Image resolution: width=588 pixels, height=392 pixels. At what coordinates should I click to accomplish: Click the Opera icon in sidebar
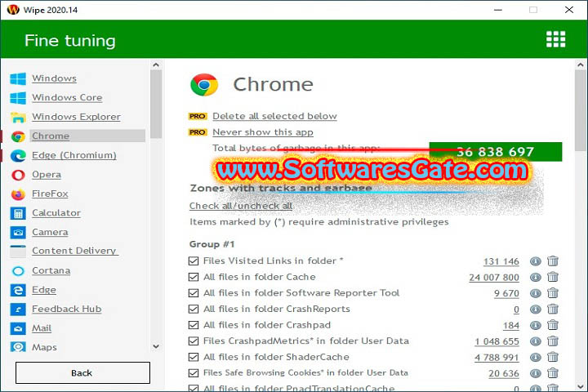pos(18,175)
